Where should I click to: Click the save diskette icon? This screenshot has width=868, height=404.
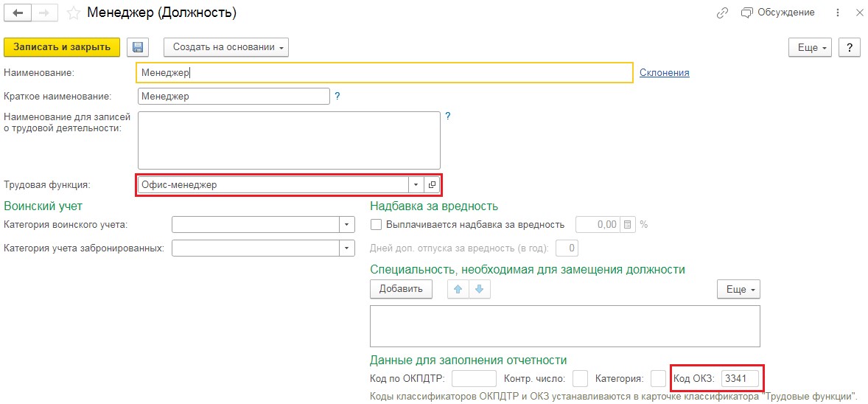point(137,47)
